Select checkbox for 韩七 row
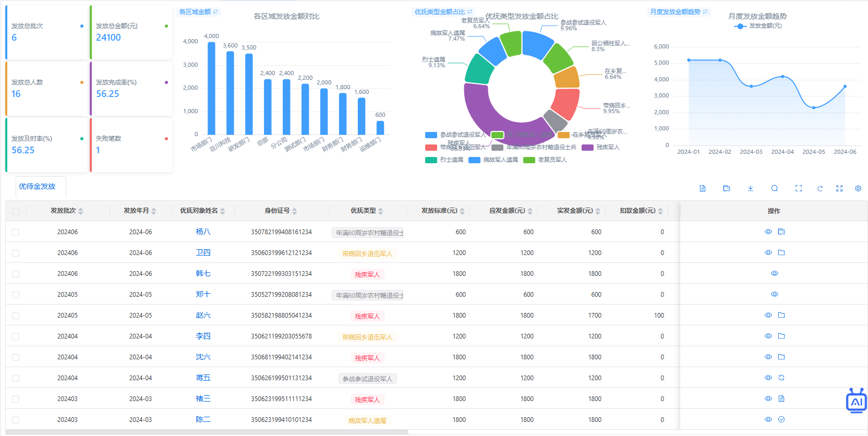Screen dimensions: 868x436 [x=16, y=274]
